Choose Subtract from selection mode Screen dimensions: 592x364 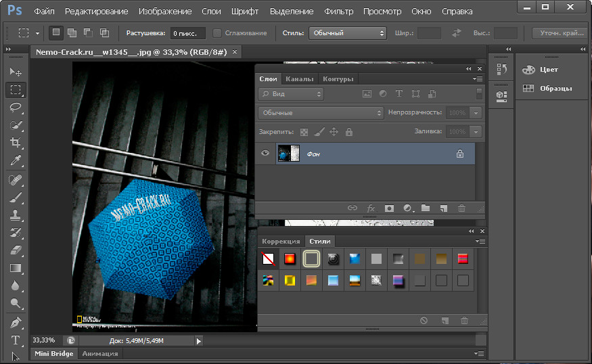coord(89,33)
